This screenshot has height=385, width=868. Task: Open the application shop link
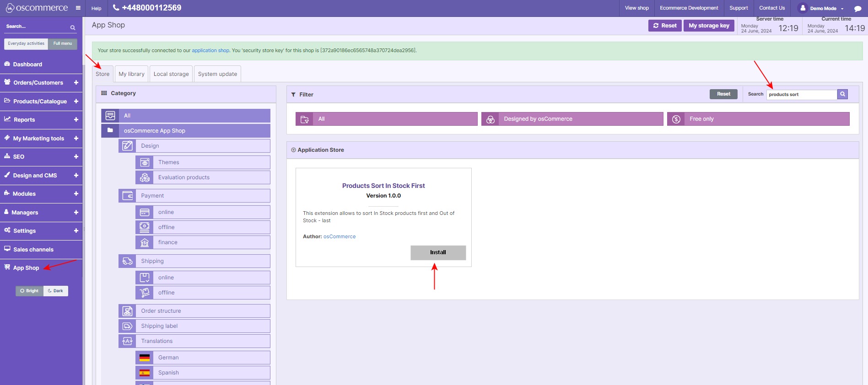210,51
